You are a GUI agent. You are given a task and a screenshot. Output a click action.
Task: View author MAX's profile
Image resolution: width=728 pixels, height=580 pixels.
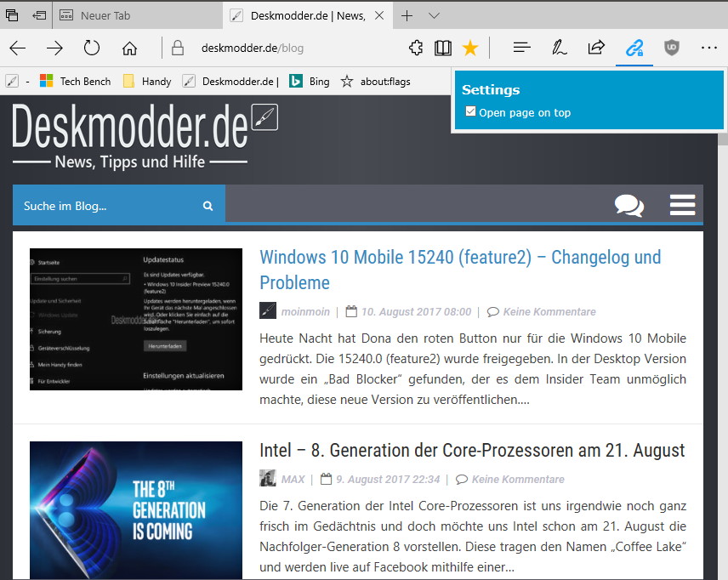pos(293,480)
